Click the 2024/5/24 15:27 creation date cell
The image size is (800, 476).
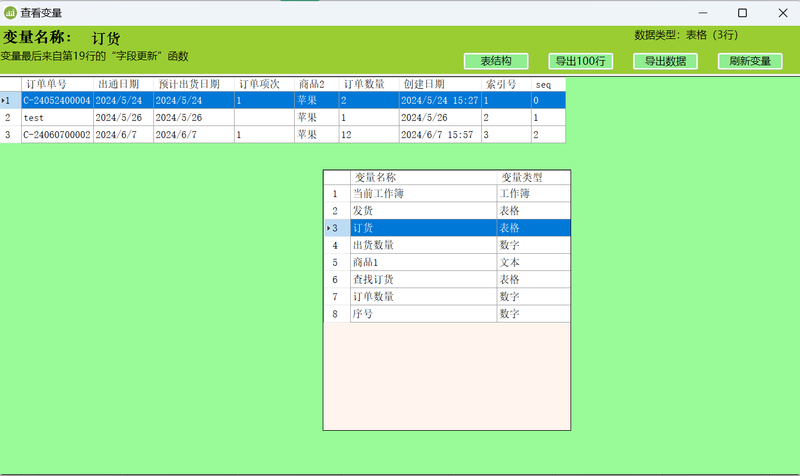tap(440, 101)
